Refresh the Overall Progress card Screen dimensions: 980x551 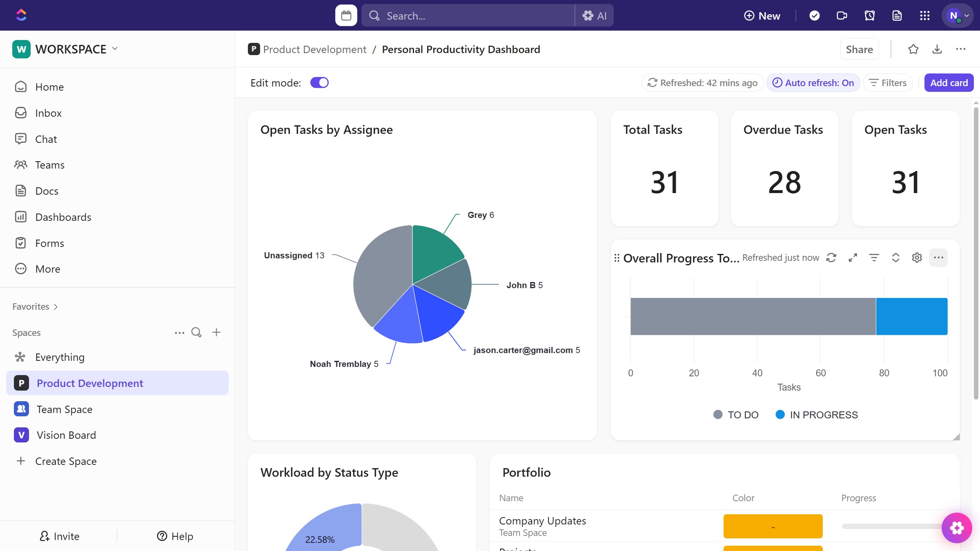[831, 258]
